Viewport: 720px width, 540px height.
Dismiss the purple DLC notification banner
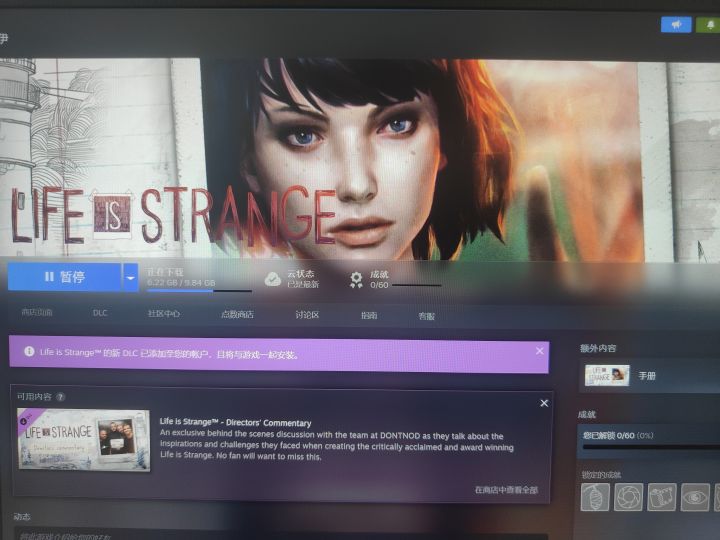tap(540, 351)
